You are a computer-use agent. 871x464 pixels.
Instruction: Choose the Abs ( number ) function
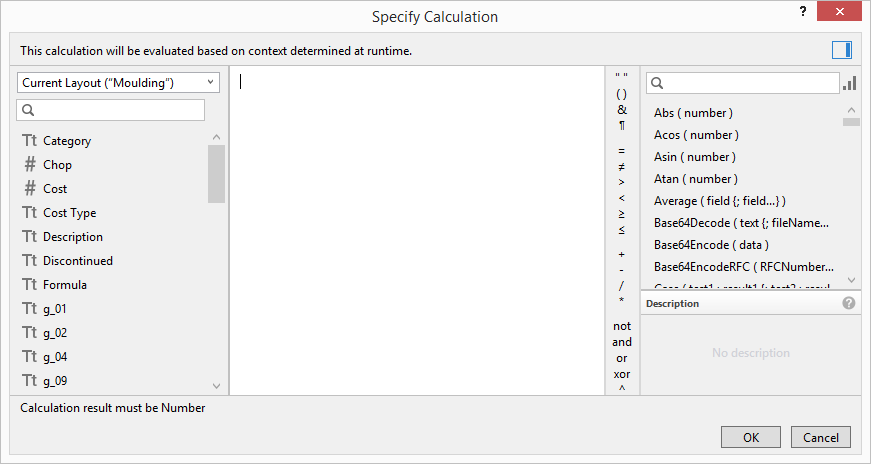[x=693, y=113]
